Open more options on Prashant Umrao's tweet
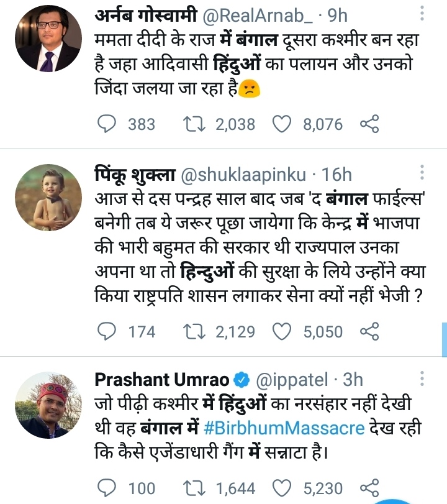This screenshot has height=504, width=447. tap(423, 379)
